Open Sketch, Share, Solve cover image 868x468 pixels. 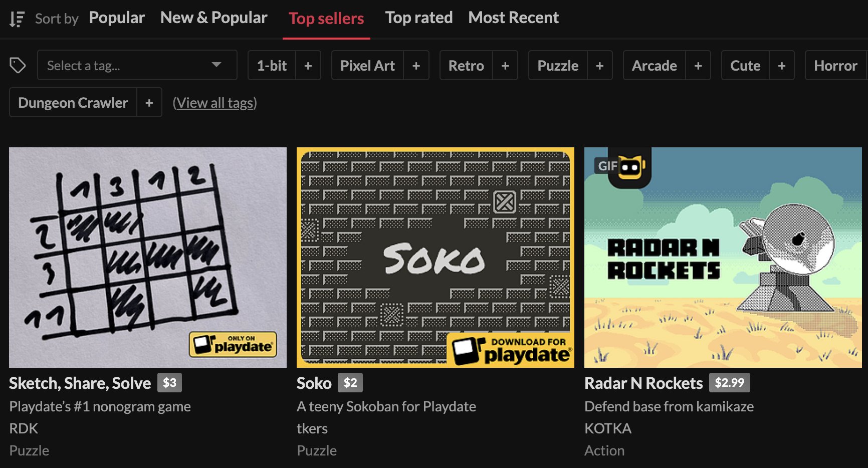click(148, 257)
